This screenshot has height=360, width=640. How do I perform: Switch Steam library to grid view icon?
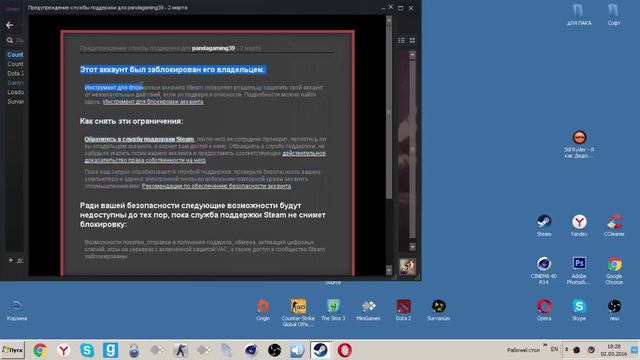click(412, 40)
